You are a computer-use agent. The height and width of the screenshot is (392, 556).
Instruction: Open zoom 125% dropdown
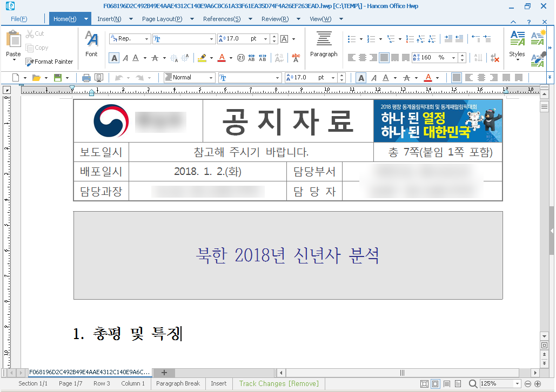coord(517,384)
